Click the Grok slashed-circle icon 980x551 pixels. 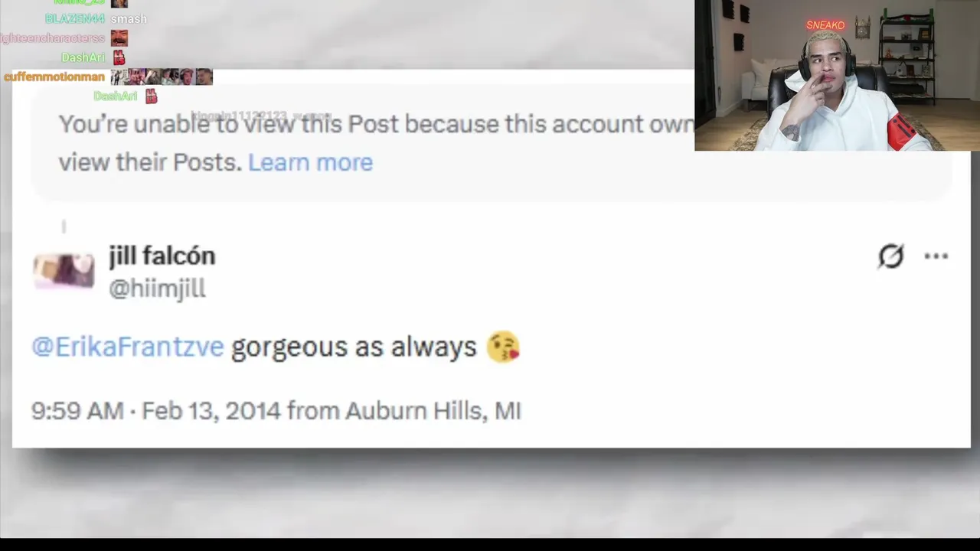click(890, 256)
